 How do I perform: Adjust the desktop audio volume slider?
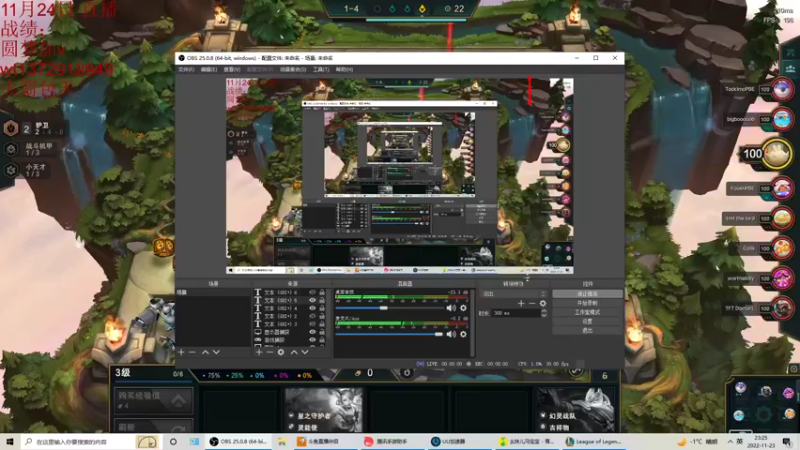coord(389,308)
